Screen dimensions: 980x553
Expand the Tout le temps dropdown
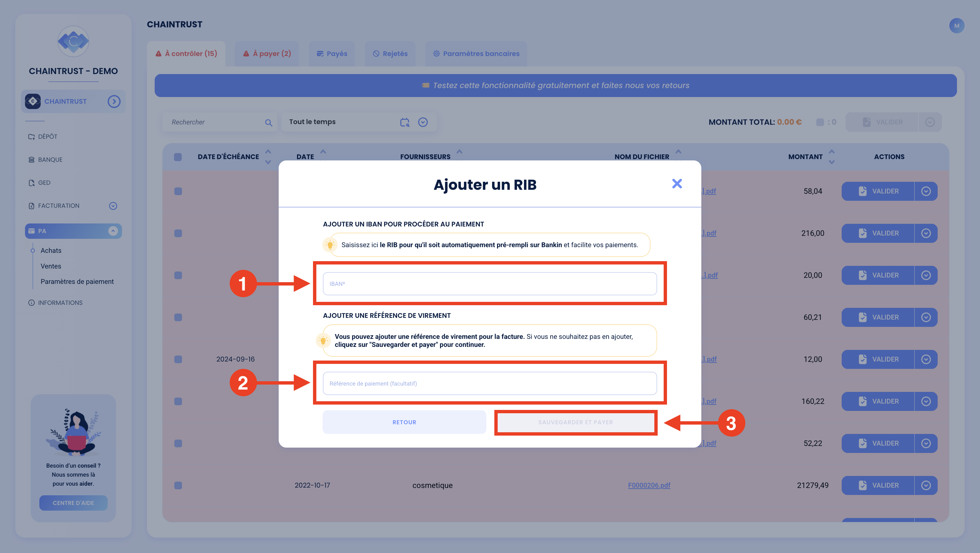coord(423,122)
